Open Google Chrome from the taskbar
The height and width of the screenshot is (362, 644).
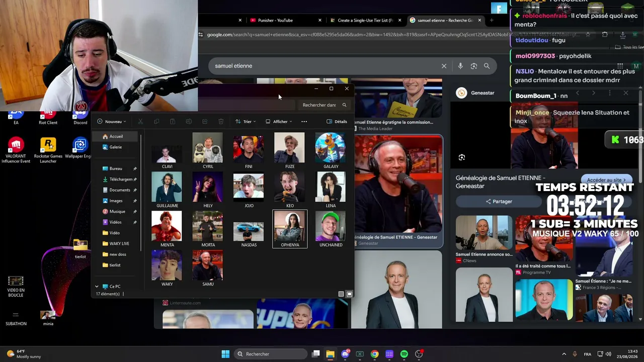pos(374,354)
